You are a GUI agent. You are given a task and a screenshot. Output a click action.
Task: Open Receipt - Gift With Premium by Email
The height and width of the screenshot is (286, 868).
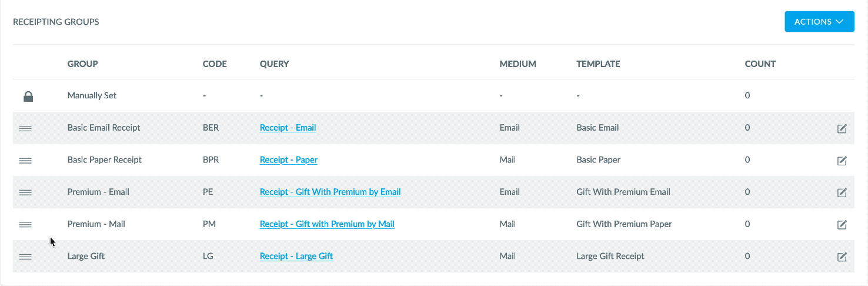330,192
